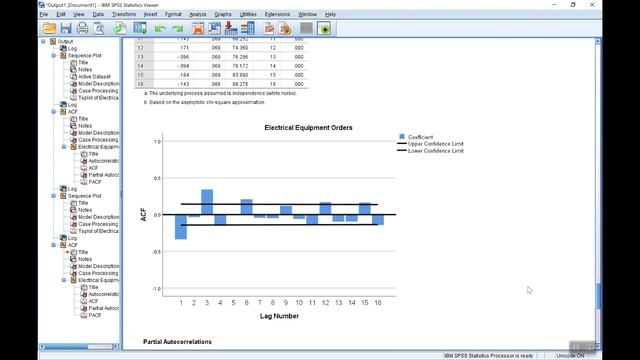This screenshot has width=640, height=360.
Task: Select the Output root icon in outline
Action: tap(53, 41)
